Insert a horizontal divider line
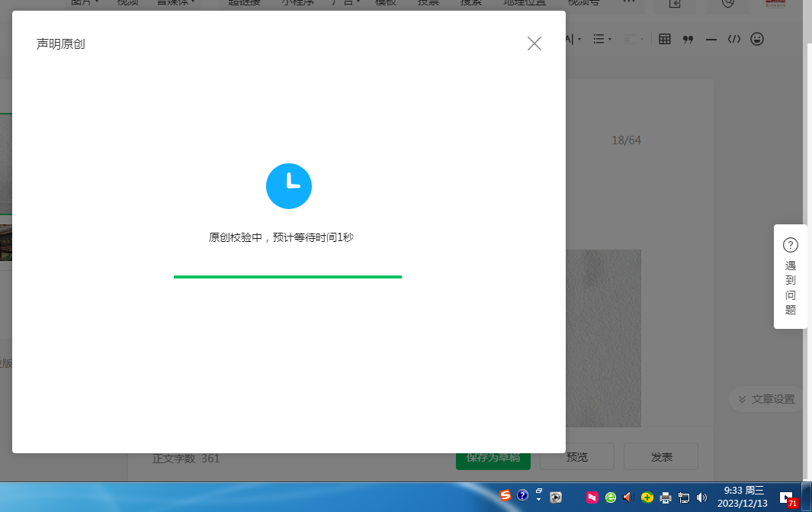This screenshot has height=512, width=812. click(711, 40)
